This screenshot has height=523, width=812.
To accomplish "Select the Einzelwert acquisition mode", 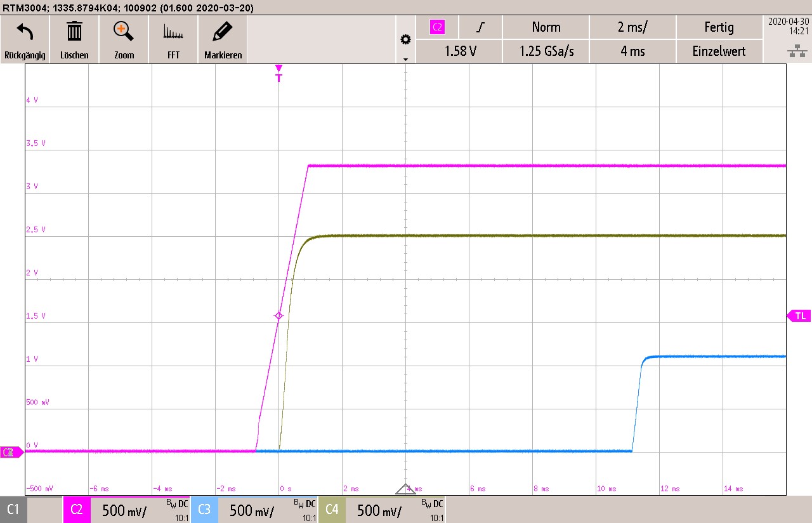I will tap(719, 51).
